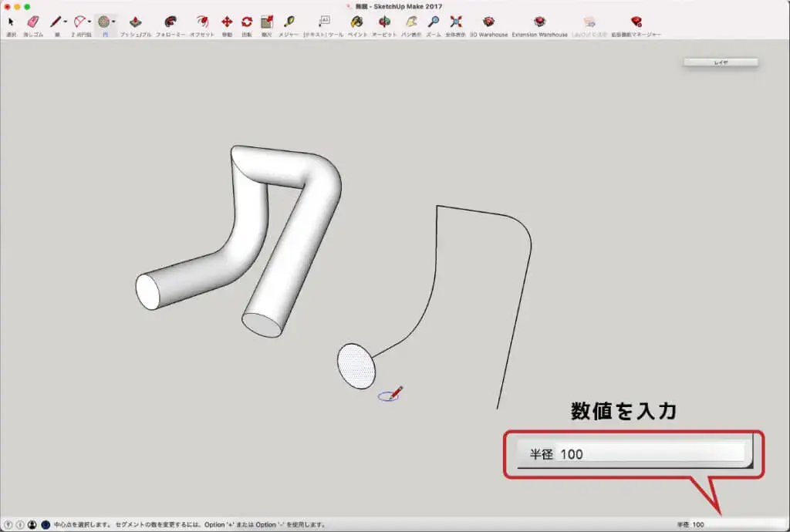
Task: Click the レイヤ (Layers) panel button
Action: [721, 62]
